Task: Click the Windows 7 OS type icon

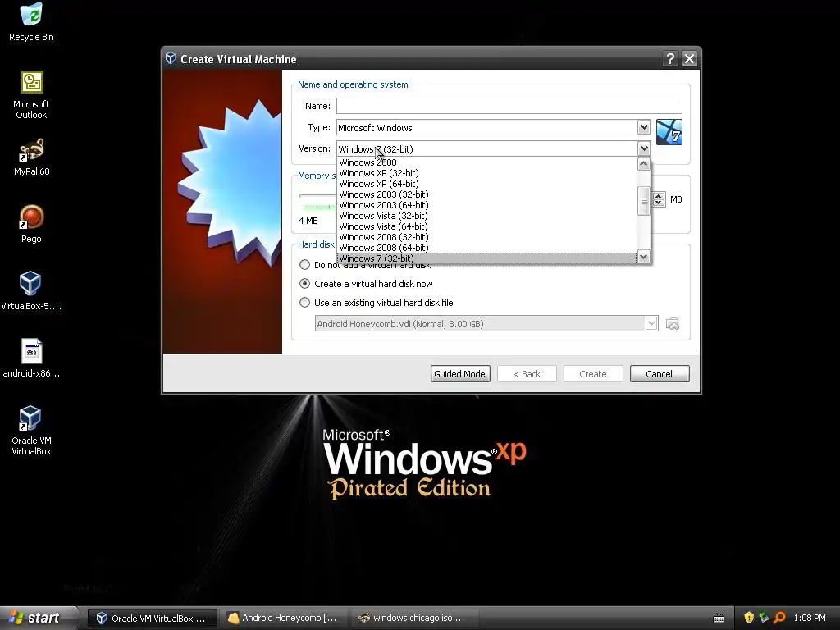Action: 669,132
